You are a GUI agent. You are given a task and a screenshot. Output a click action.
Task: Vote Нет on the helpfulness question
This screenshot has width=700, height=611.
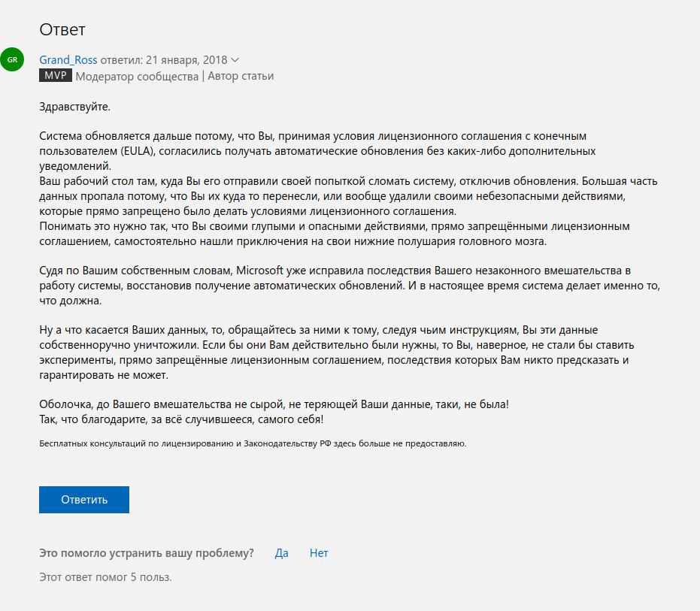point(319,553)
